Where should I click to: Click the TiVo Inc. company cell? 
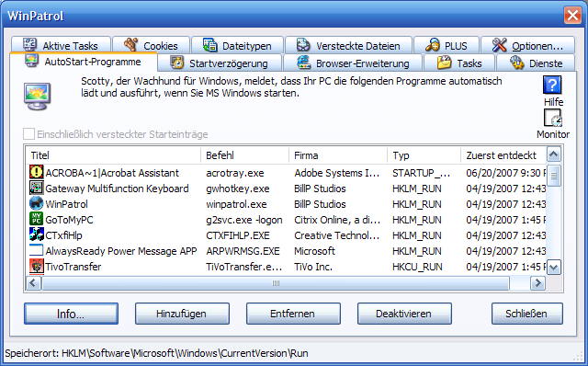pyautogui.click(x=313, y=267)
